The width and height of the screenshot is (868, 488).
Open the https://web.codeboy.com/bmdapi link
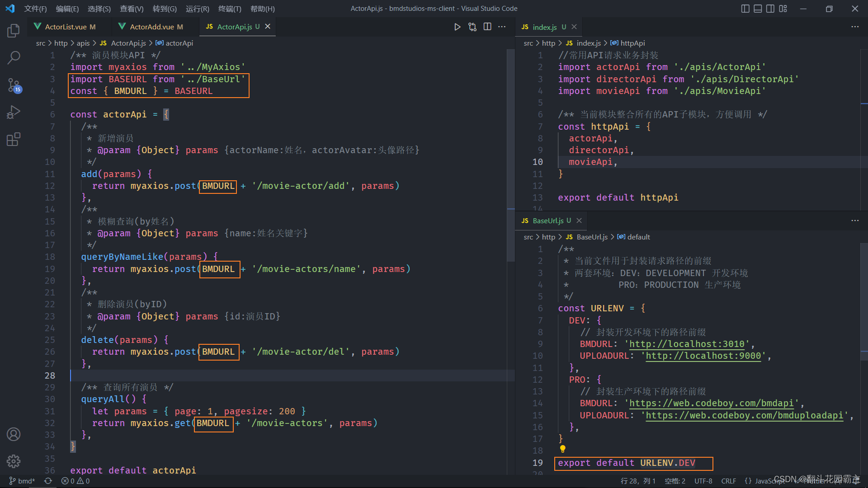coord(712,403)
